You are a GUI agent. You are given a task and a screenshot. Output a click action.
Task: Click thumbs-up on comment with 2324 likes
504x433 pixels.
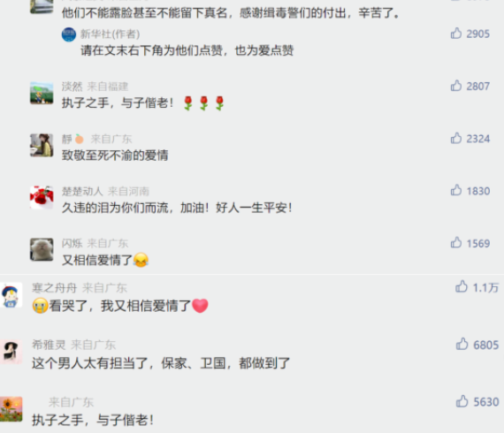pyautogui.click(x=456, y=138)
